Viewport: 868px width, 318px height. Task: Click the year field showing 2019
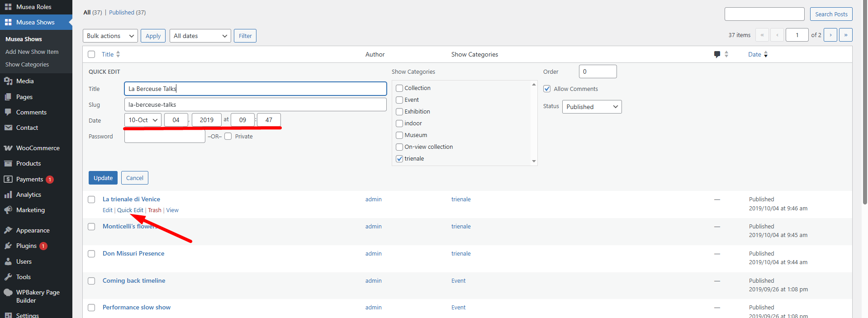click(x=207, y=120)
